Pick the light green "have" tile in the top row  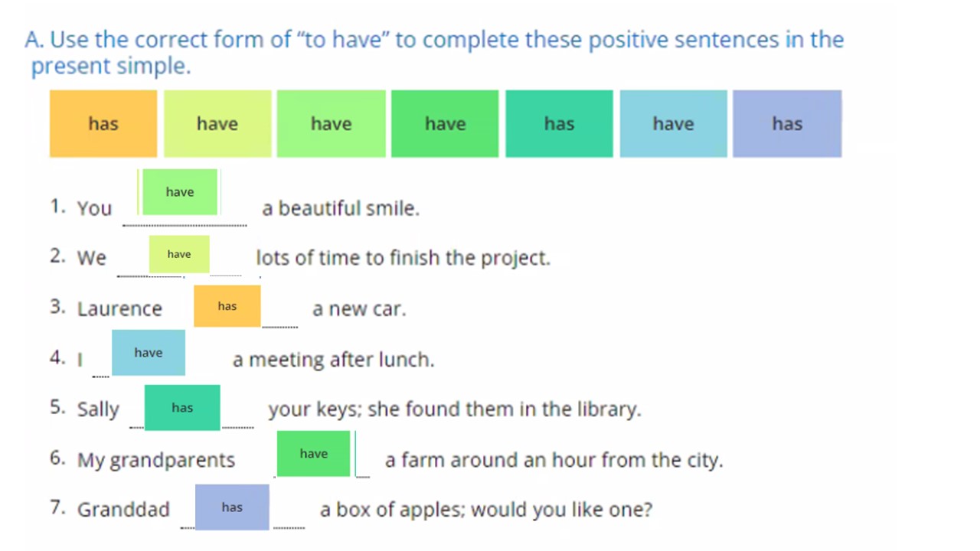point(331,124)
